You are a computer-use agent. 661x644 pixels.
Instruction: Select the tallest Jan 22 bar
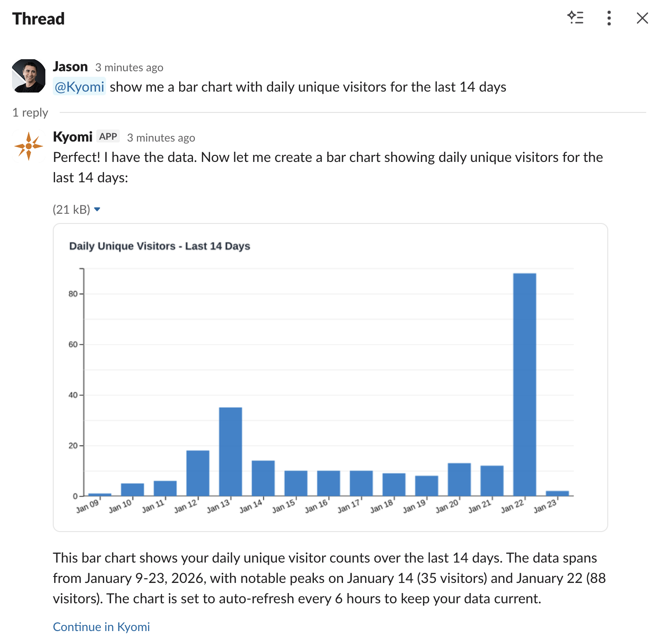coord(524,384)
